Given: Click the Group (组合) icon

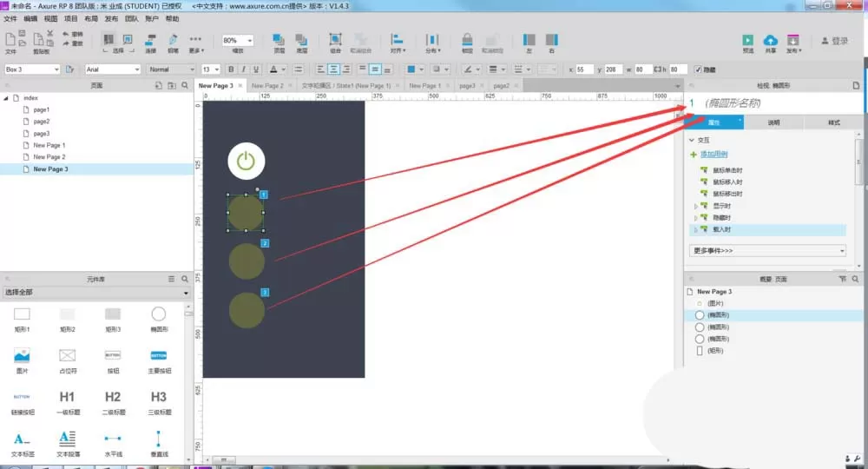Looking at the screenshot, I should point(335,40).
